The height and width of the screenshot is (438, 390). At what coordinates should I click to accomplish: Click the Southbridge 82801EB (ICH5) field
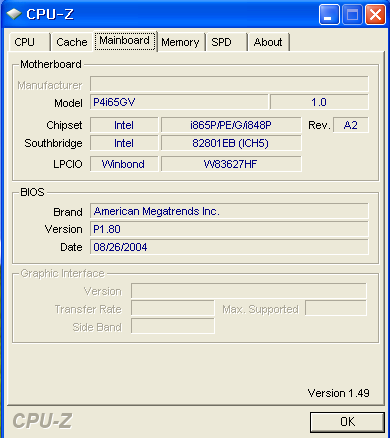point(231,143)
